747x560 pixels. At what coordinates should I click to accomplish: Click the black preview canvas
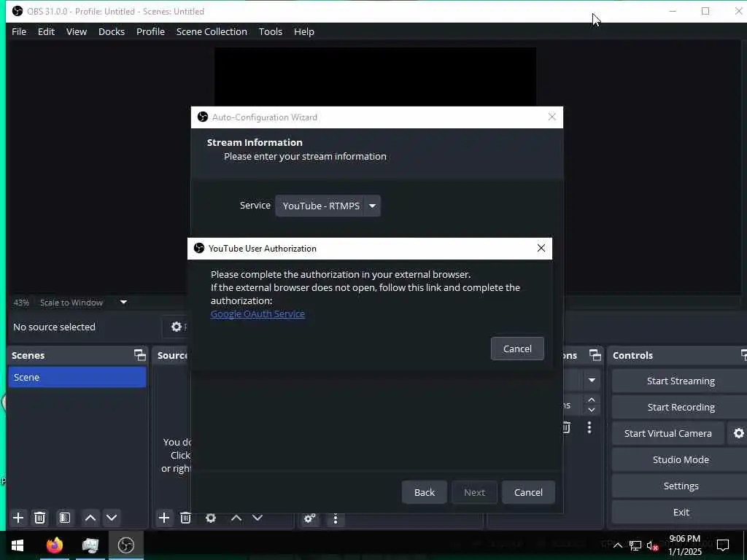pyautogui.click(x=375, y=76)
